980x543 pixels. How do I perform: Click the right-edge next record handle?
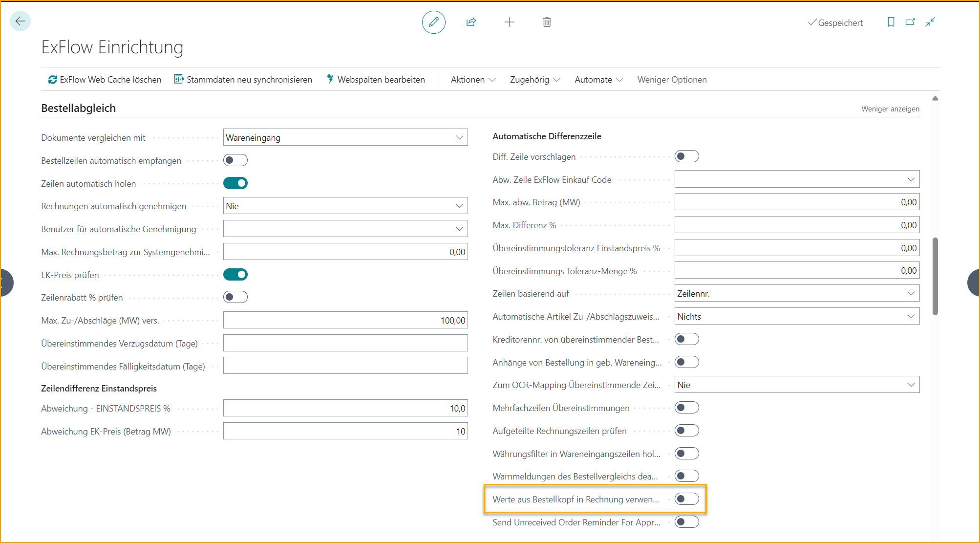974,282
